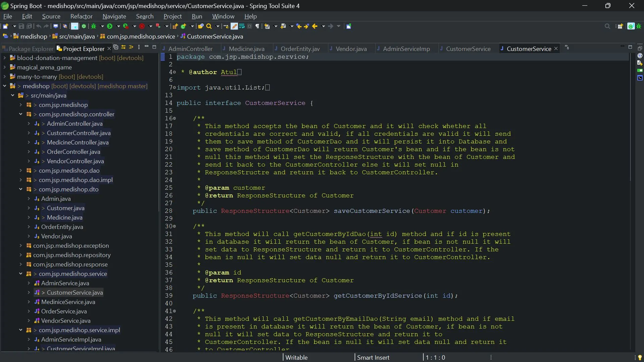Click Collapse All in Project Explorer
644x362 pixels.
[116, 47]
